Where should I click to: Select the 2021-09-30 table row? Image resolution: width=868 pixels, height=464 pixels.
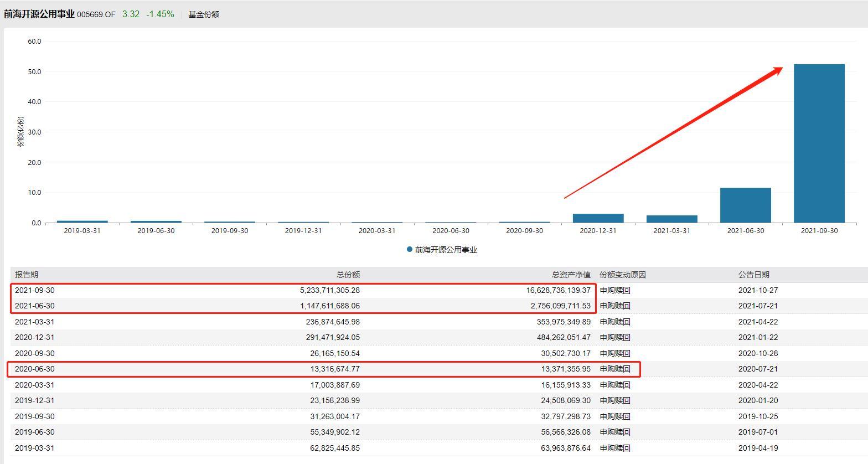pos(35,290)
